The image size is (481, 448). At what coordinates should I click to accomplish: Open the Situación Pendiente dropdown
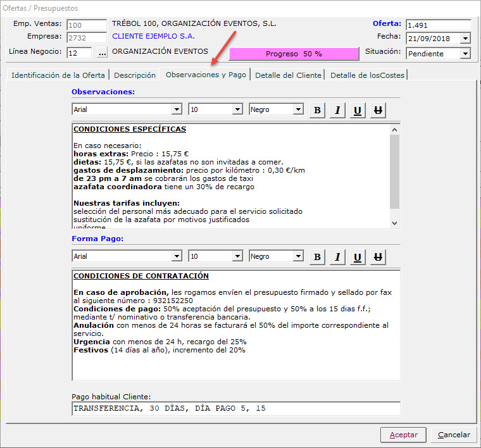click(465, 54)
